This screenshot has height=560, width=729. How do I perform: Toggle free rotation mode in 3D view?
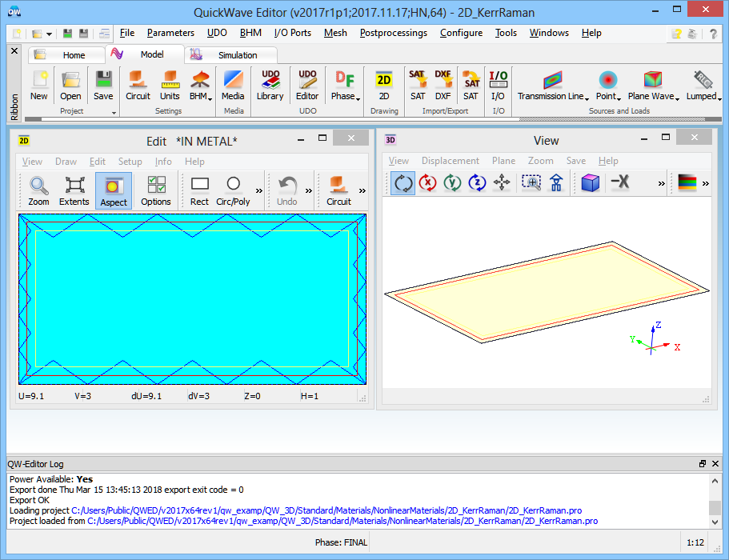pos(403,183)
